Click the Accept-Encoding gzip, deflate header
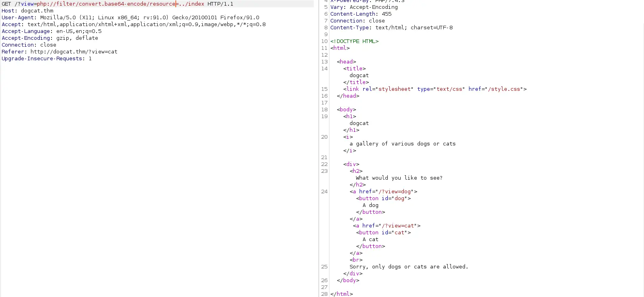Screen dimensions: 644x297 click(x=50, y=38)
